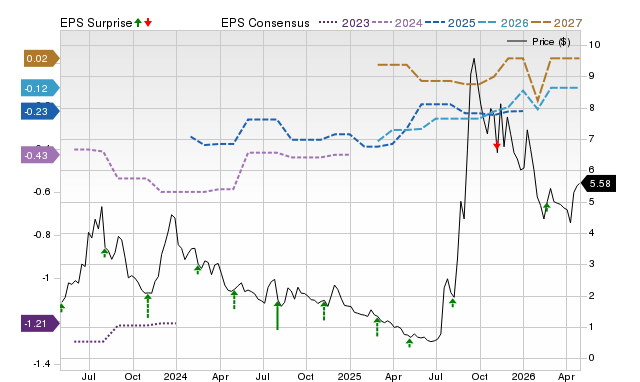Click the green surprise arrow near Feb 2024

pyautogui.click(x=198, y=270)
